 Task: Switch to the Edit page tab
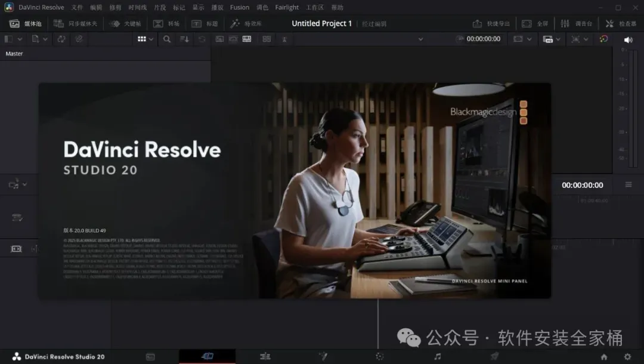pyautogui.click(x=265, y=357)
